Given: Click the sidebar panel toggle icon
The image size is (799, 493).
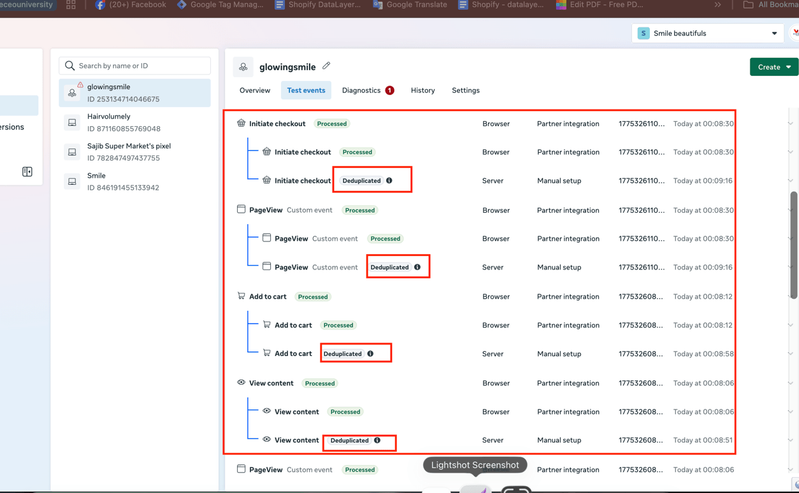Looking at the screenshot, I should pos(27,172).
